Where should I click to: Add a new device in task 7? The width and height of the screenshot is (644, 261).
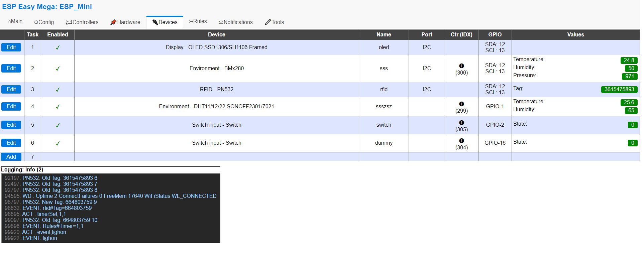pos(11,157)
